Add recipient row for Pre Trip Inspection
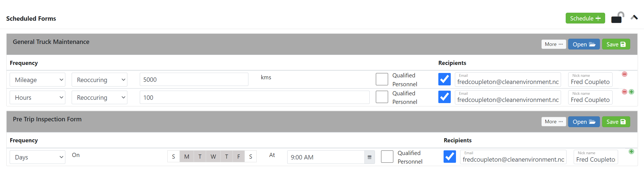644x173 pixels. [631, 151]
